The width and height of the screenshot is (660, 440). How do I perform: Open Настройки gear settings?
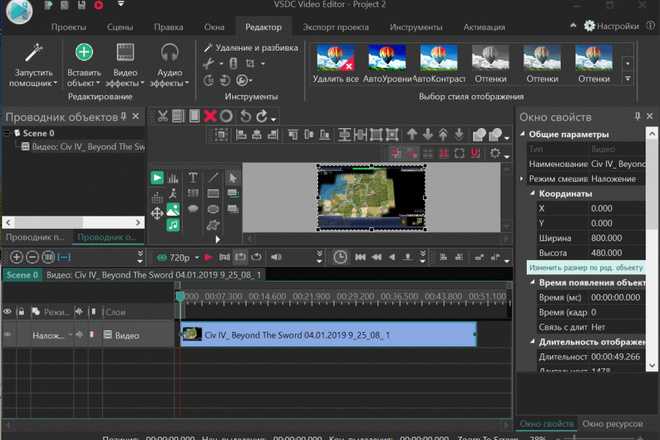[611, 26]
